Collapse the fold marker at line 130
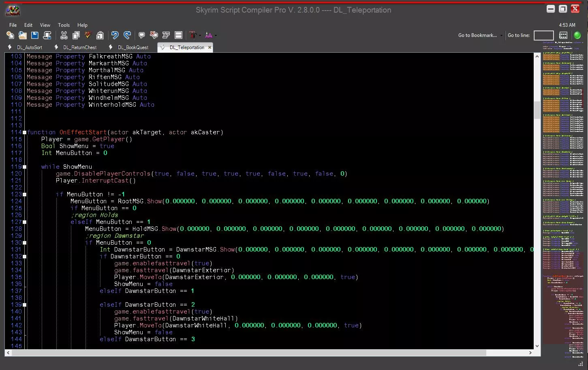This screenshot has width=588, height=370. point(24,243)
